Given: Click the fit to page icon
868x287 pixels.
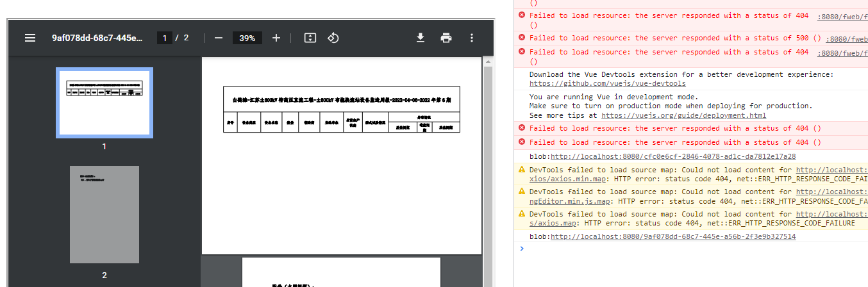Looking at the screenshot, I should tap(310, 38).
